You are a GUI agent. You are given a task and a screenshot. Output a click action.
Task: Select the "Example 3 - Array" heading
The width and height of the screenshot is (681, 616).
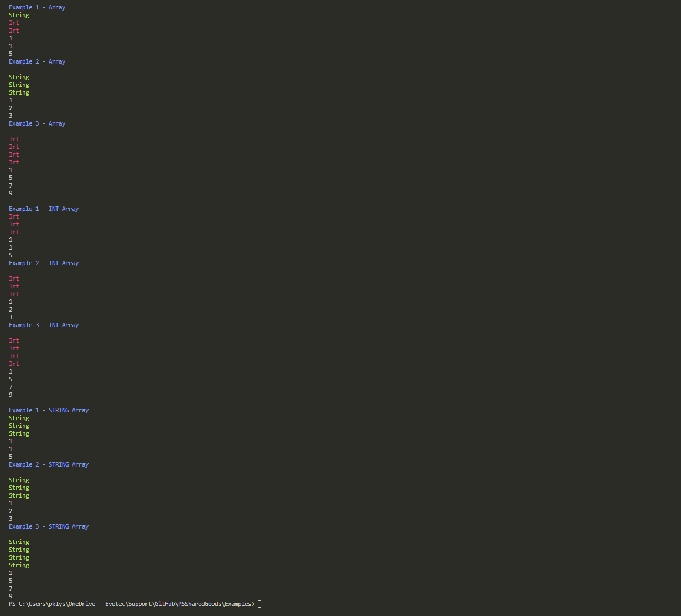tap(37, 123)
